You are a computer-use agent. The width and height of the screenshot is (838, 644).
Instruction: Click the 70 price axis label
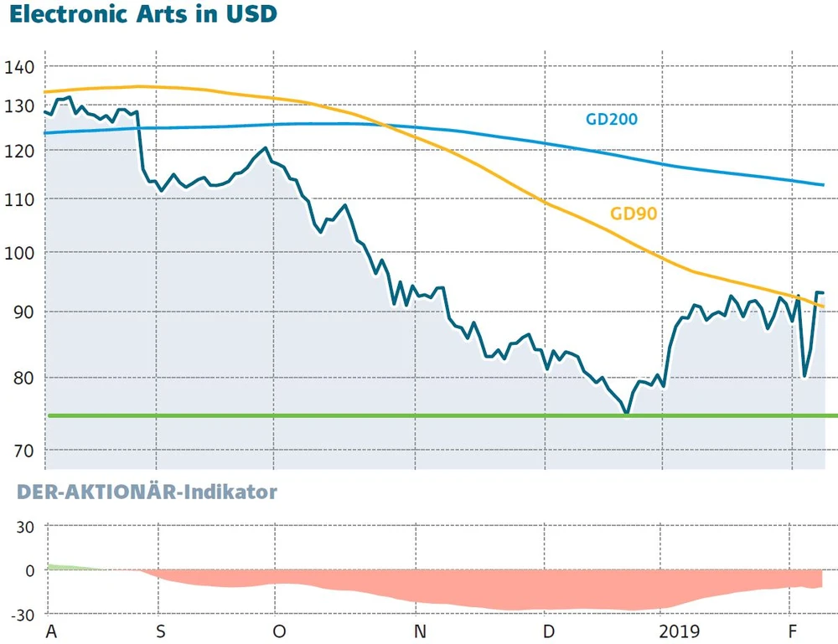pos(22,451)
